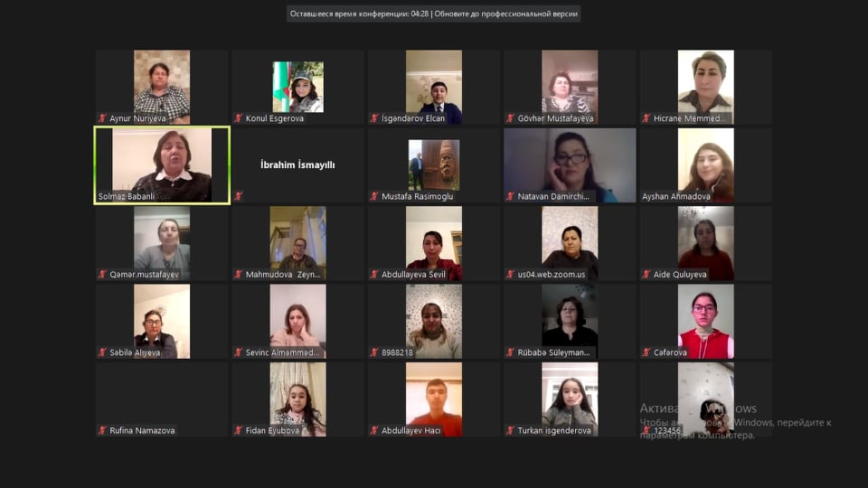Click the muted mic icon for Abdullayeva Sevil
The image size is (868, 488).
[x=374, y=275]
